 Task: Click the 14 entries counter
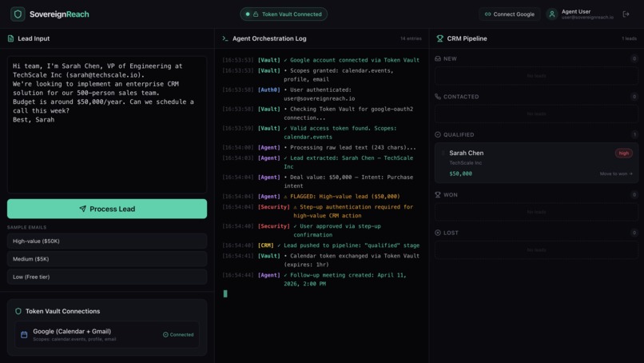tap(411, 38)
